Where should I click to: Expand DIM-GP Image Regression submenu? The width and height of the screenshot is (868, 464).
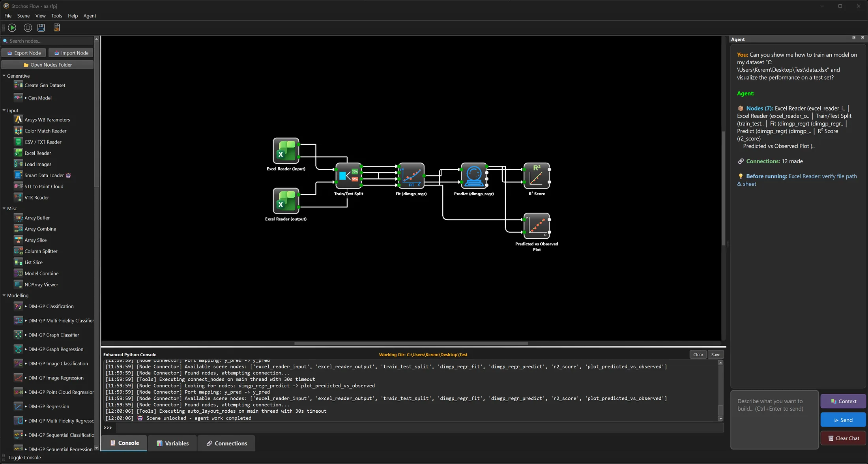(26, 378)
